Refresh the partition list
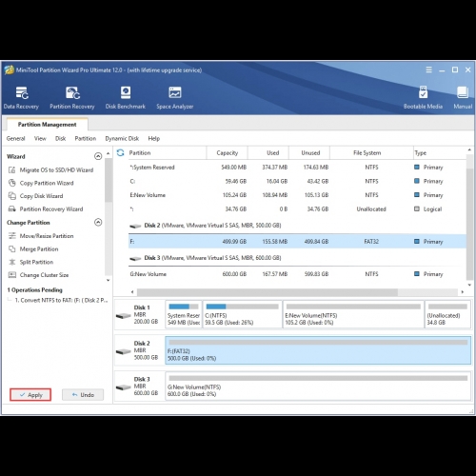Viewport: 476px width, 476px height. pos(120,153)
